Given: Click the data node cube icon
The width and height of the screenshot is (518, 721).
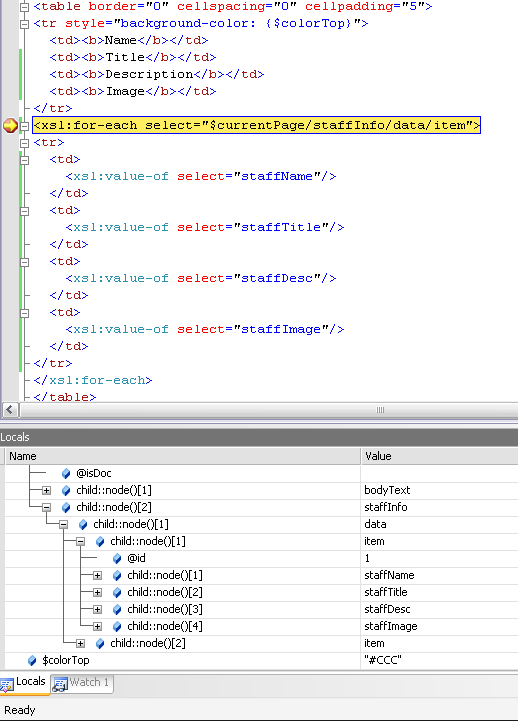Looking at the screenshot, I should (83, 525).
